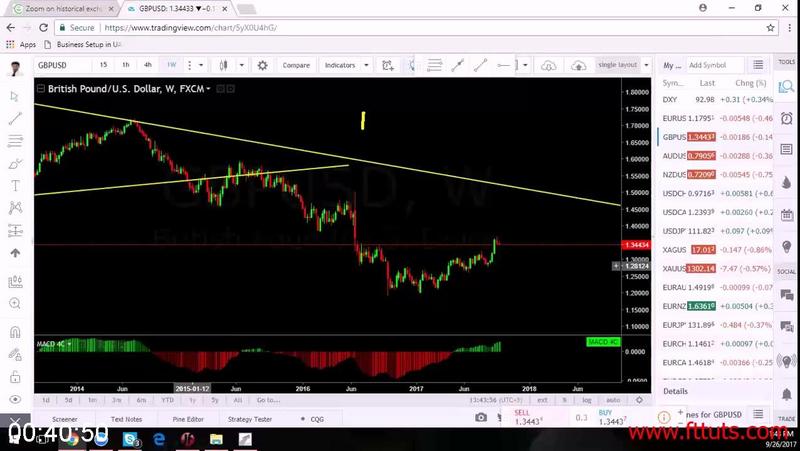Open the prediction and measurement tools
The width and height of the screenshot is (800, 451).
(15, 231)
